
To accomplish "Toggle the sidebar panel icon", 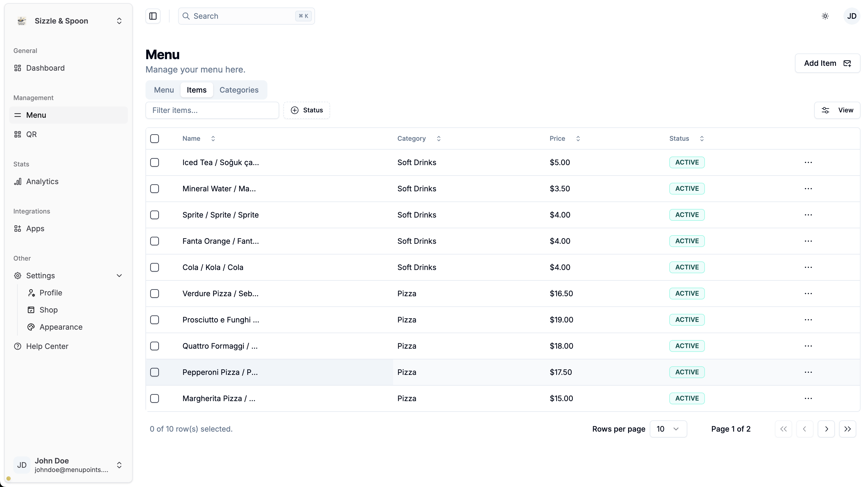I will (153, 16).
